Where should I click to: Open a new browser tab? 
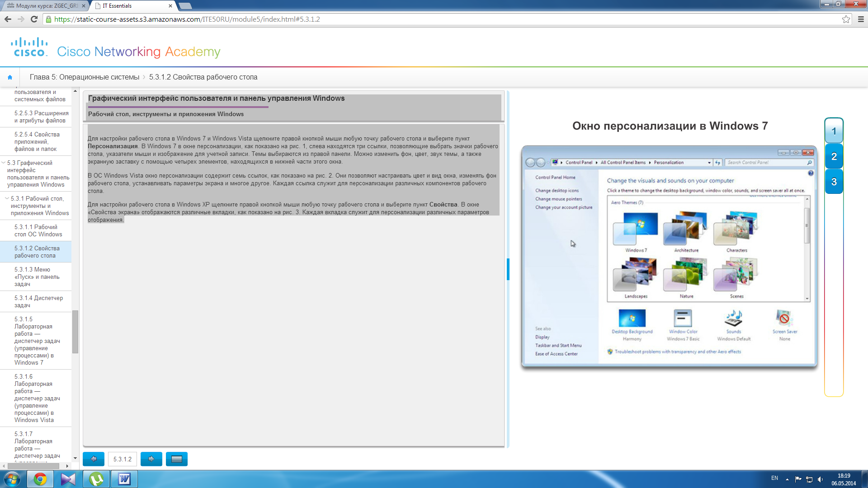tap(185, 6)
